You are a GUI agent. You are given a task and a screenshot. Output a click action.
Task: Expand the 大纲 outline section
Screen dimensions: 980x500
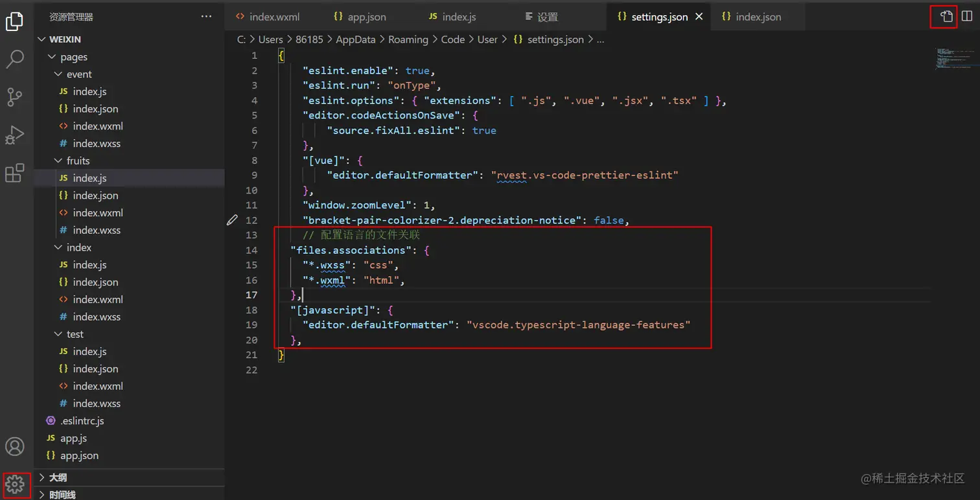[129, 477]
